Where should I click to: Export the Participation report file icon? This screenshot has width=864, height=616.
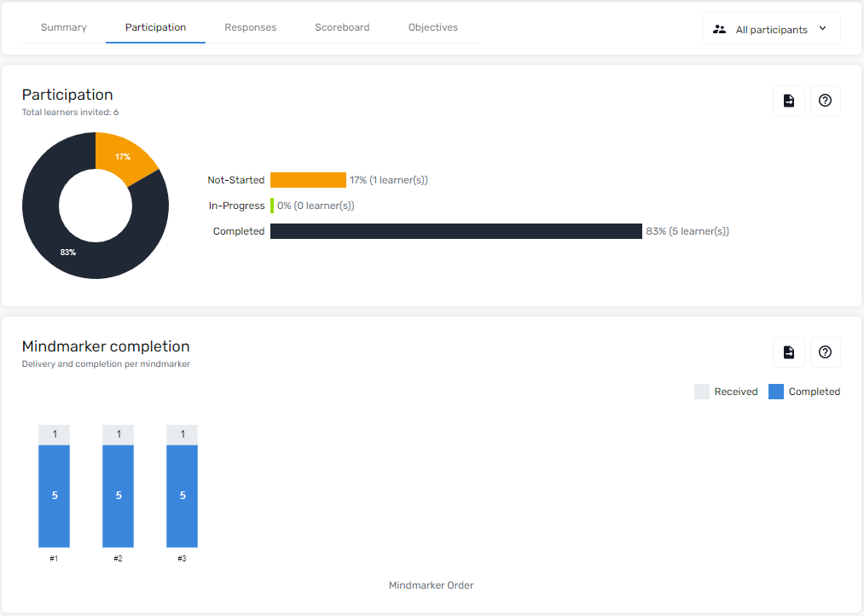coord(788,101)
